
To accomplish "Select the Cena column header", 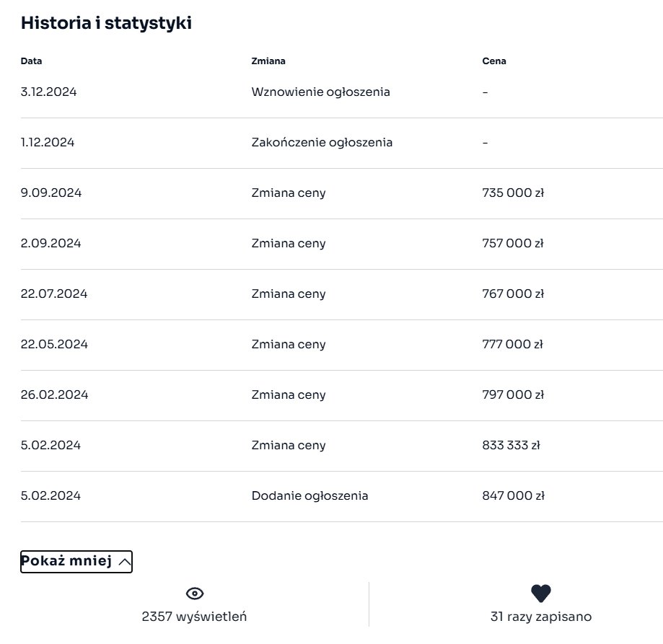I will click(x=494, y=61).
